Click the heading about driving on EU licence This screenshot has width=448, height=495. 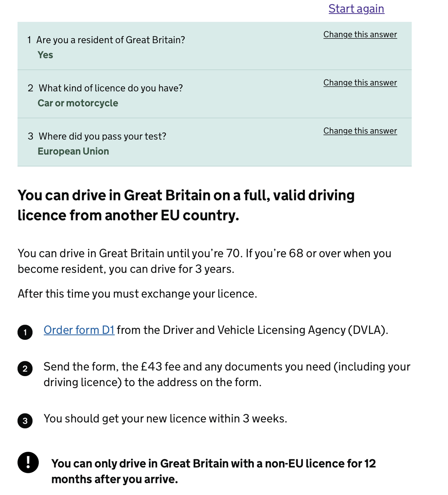(x=186, y=205)
